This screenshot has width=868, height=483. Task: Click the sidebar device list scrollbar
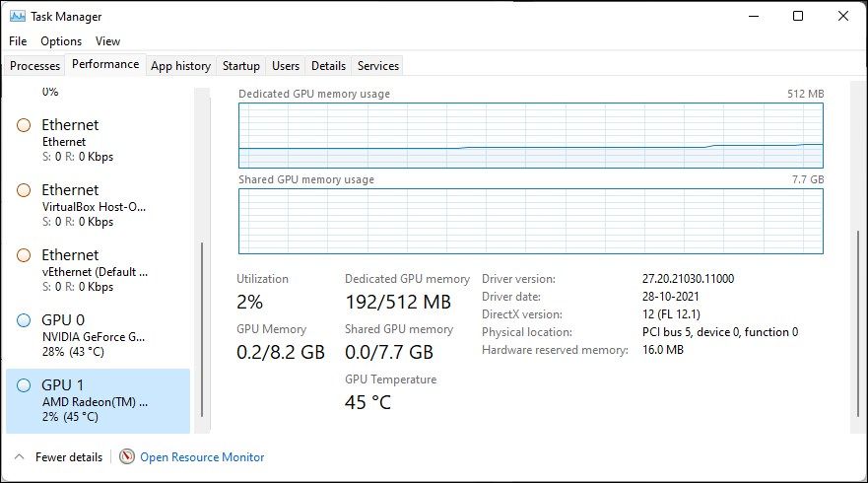203,330
